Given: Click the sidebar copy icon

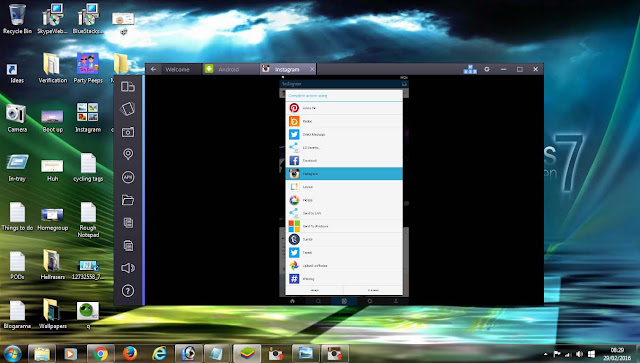Looking at the screenshot, I should [128, 223].
